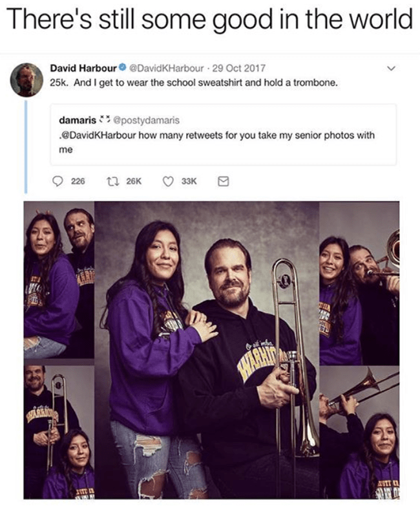Click the envelope direct message icon
Viewport: 420px width, 511px height.
click(223, 182)
